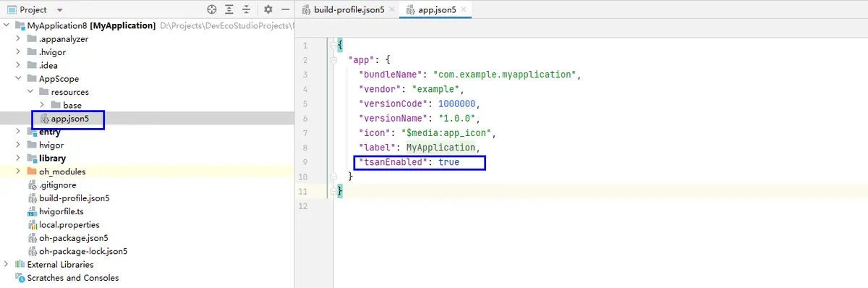Expand the .appanalyzer folder
Viewport: 868px width, 288px height.
(19, 39)
